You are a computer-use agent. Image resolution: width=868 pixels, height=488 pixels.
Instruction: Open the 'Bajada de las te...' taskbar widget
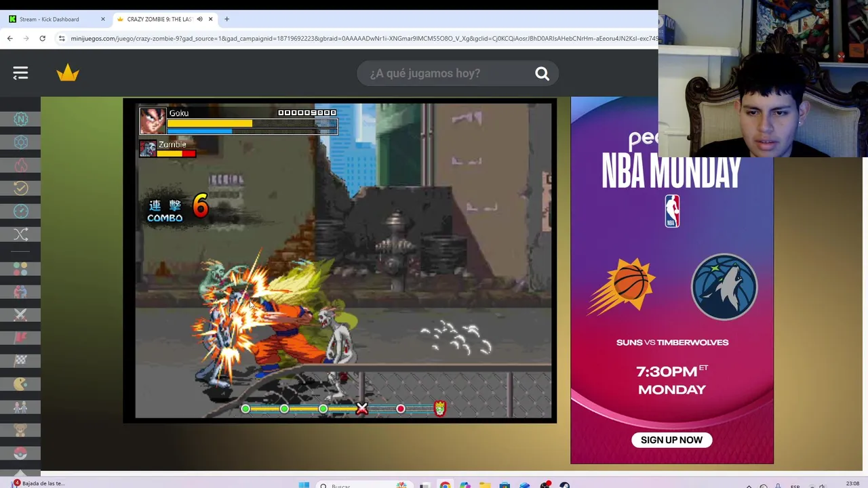(39, 483)
